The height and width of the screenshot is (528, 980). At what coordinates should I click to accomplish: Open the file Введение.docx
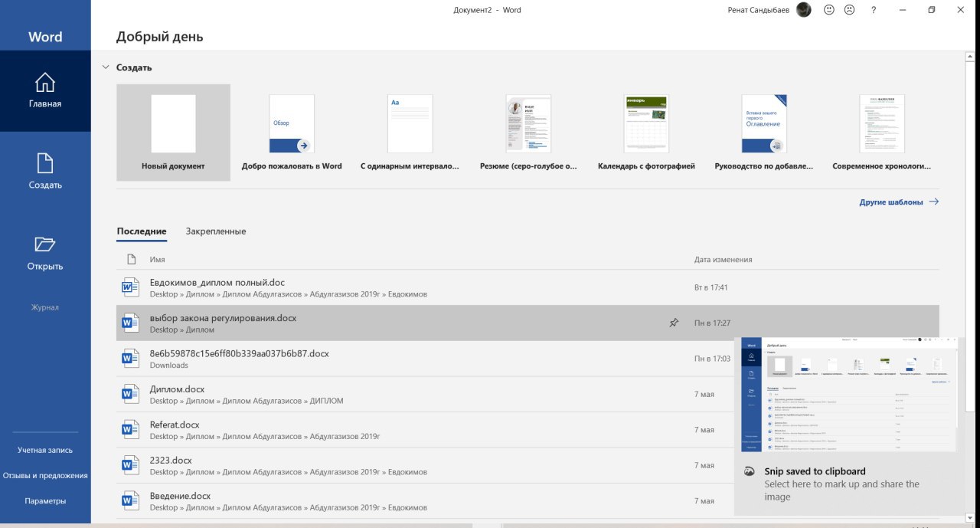pos(528,500)
